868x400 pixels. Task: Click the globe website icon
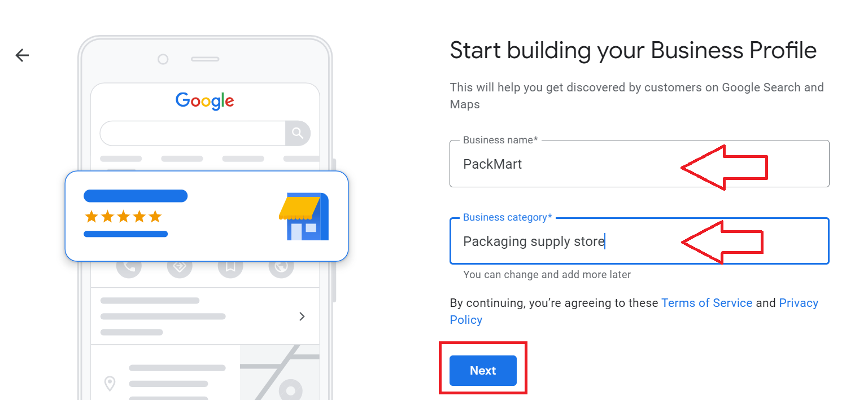pyautogui.click(x=281, y=267)
